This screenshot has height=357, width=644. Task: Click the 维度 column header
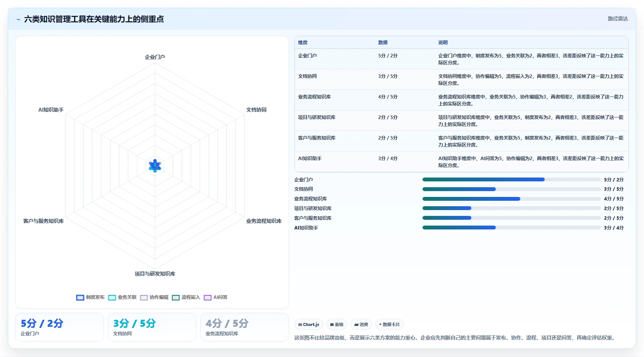[303, 43]
